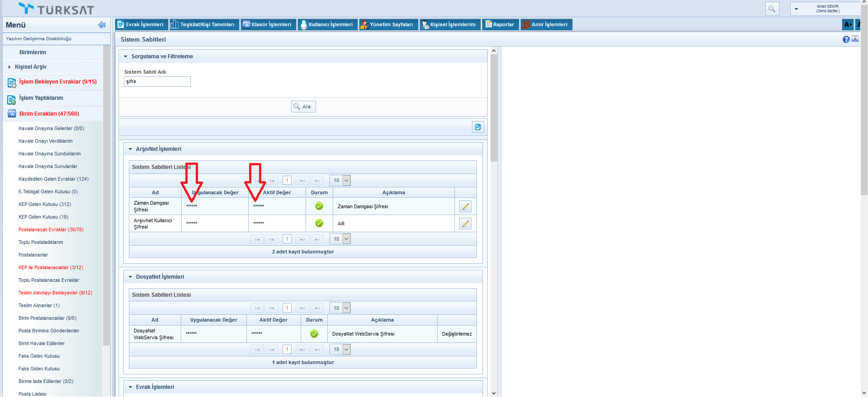Open the blue help question mark icon
The image size is (868, 397).
click(x=846, y=39)
